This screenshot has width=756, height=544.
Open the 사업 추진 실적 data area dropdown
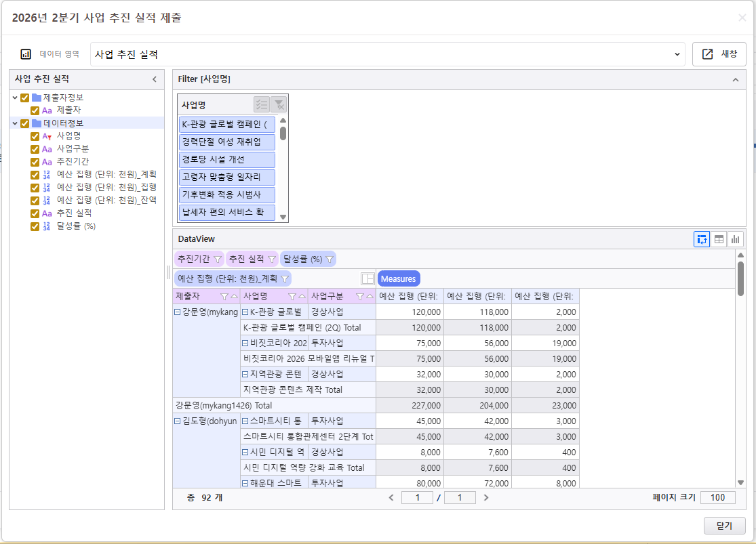pyautogui.click(x=388, y=54)
